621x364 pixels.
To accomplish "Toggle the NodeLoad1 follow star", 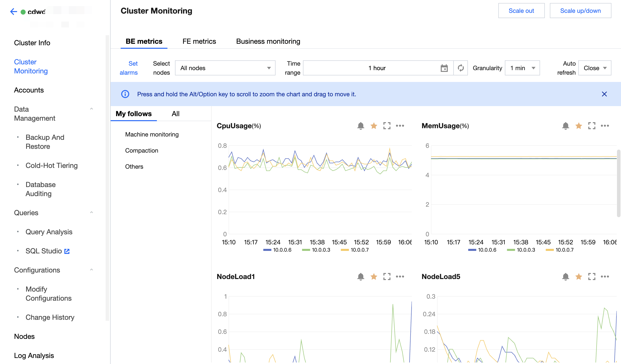I will point(374,277).
